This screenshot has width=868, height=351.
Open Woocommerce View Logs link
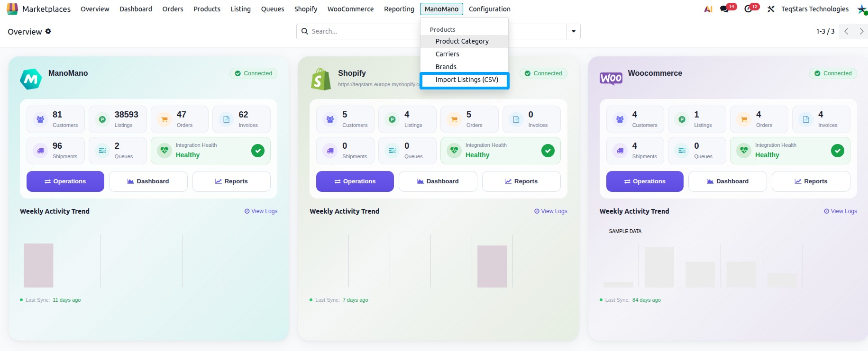coord(841,211)
